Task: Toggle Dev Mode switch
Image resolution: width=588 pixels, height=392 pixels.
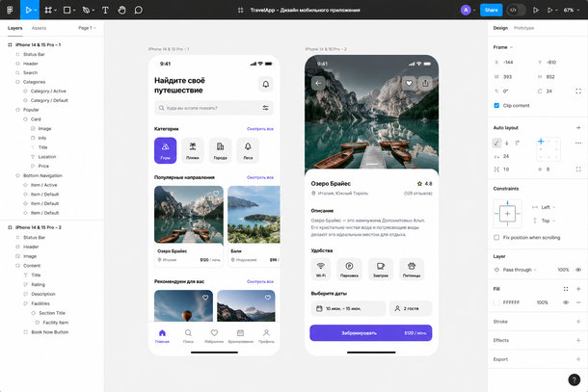Action: [516, 11]
